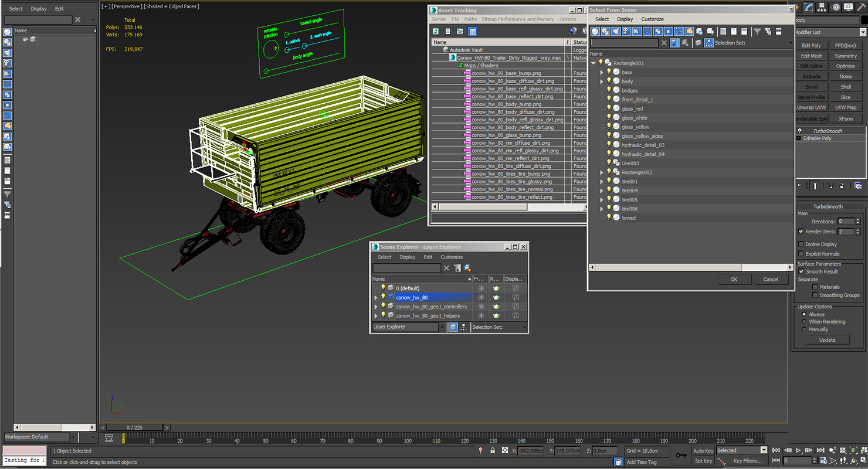Click Cancel in Select From Scene
The image size is (868, 469).
coord(771,280)
